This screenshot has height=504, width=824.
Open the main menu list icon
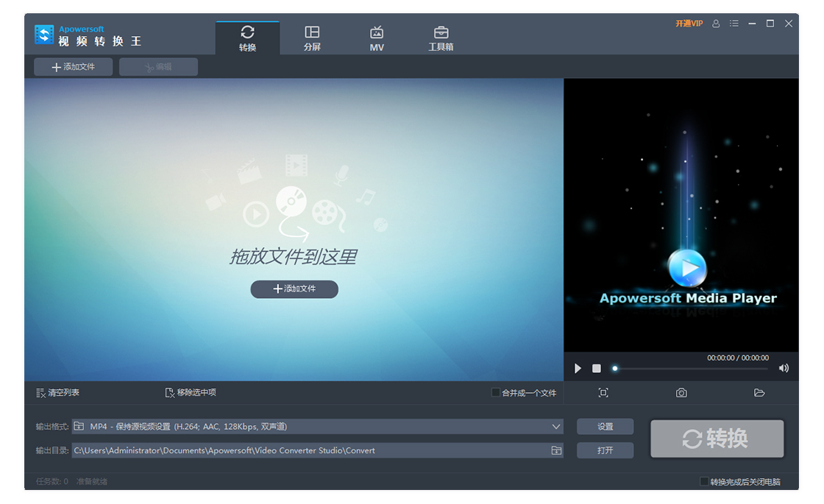pos(734,24)
